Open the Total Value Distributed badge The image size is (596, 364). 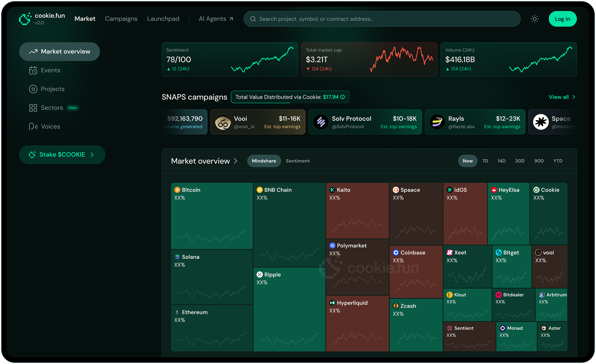pyautogui.click(x=290, y=97)
